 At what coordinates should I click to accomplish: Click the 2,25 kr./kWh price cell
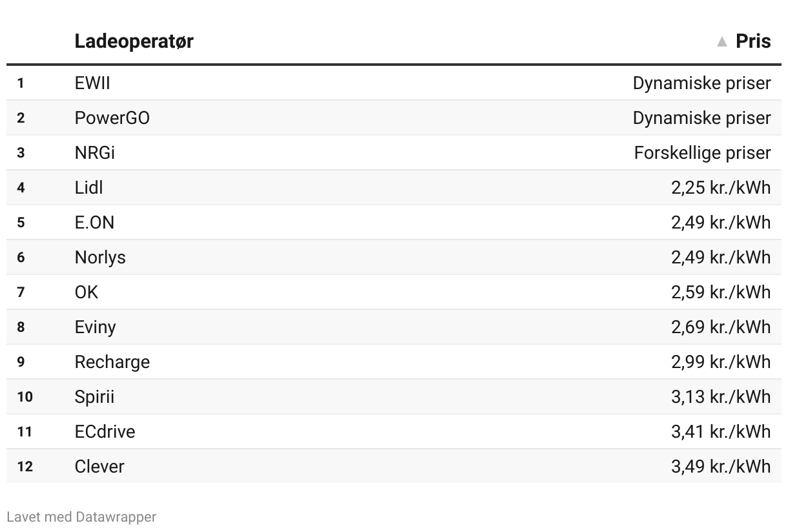tap(721, 188)
